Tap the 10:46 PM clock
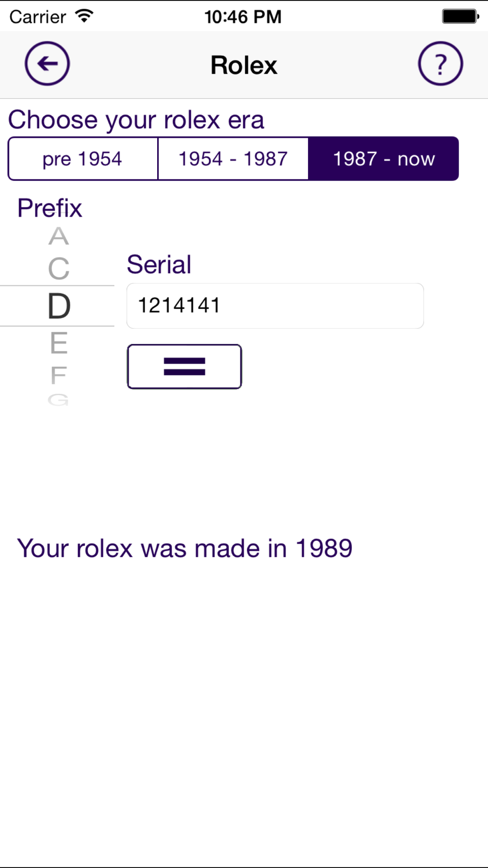This screenshot has width=488, height=868. pyautogui.click(x=243, y=17)
